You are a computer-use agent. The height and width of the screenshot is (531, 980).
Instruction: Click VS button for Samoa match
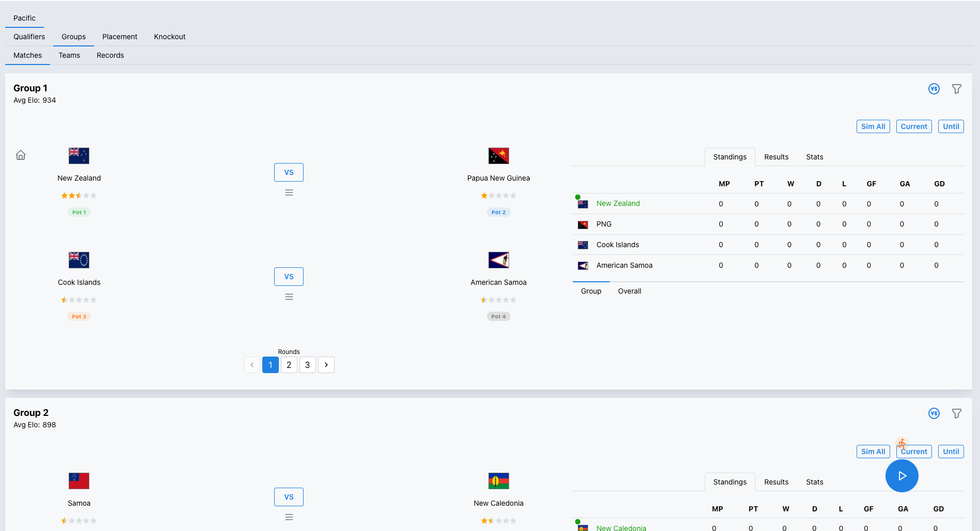(x=289, y=497)
